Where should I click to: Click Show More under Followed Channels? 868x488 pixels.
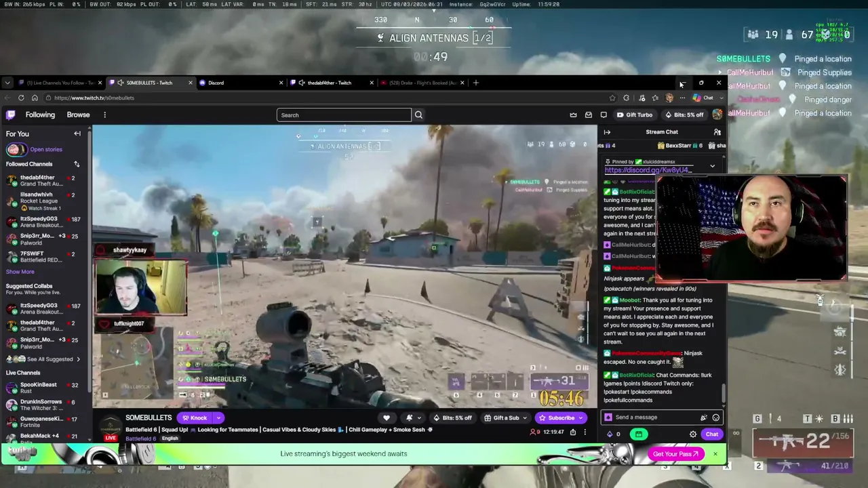coord(20,272)
